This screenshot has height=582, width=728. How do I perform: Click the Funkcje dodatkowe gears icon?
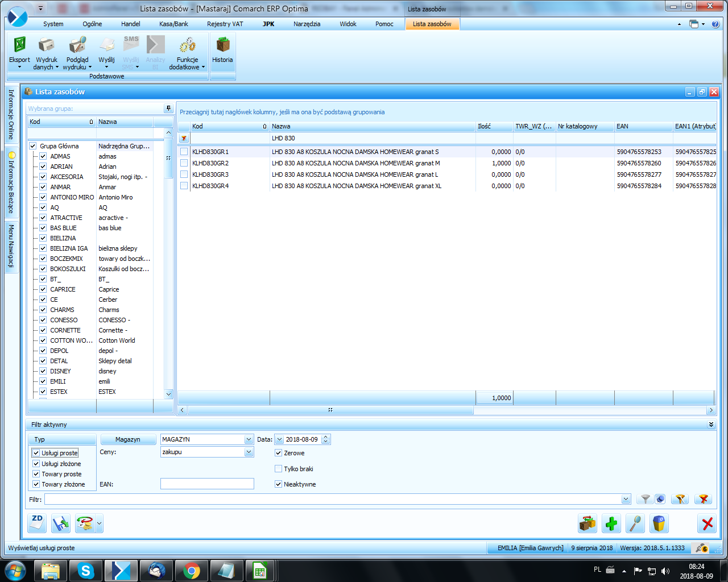(187, 45)
